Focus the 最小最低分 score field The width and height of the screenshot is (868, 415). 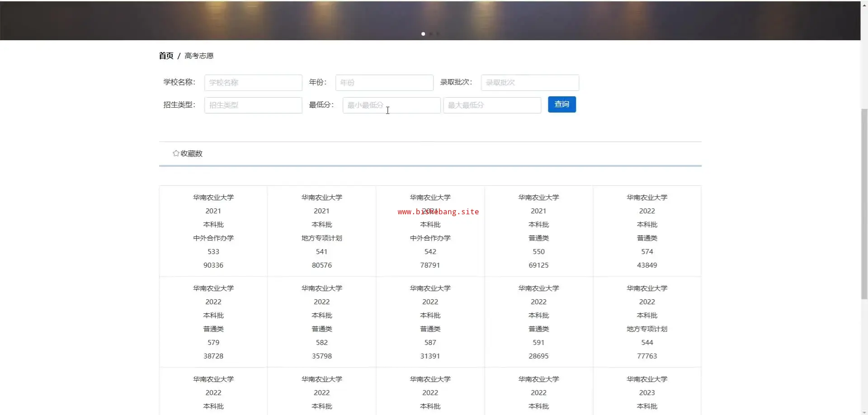click(392, 105)
